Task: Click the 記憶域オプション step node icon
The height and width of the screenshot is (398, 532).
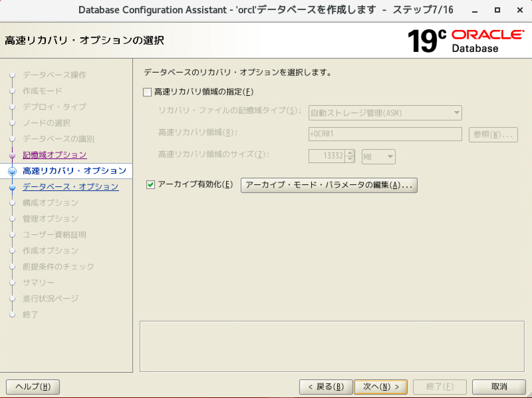Action: click(x=12, y=155)
